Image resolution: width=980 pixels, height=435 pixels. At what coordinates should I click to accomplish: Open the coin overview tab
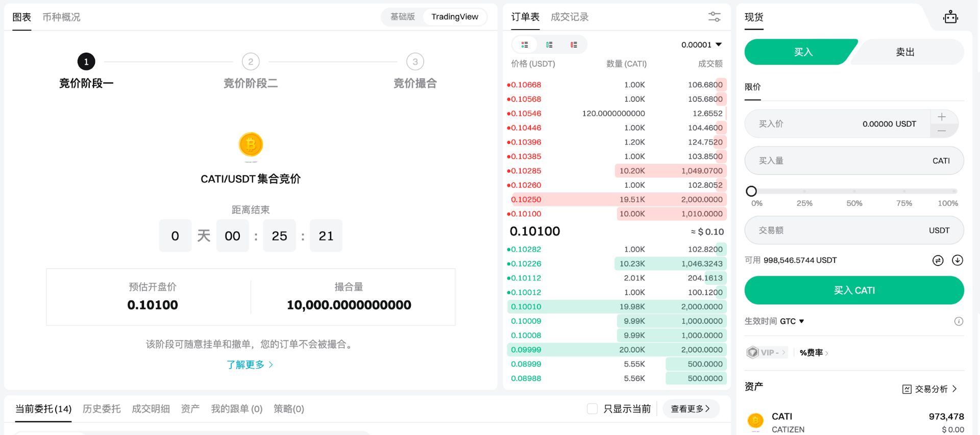click(61, 17)
